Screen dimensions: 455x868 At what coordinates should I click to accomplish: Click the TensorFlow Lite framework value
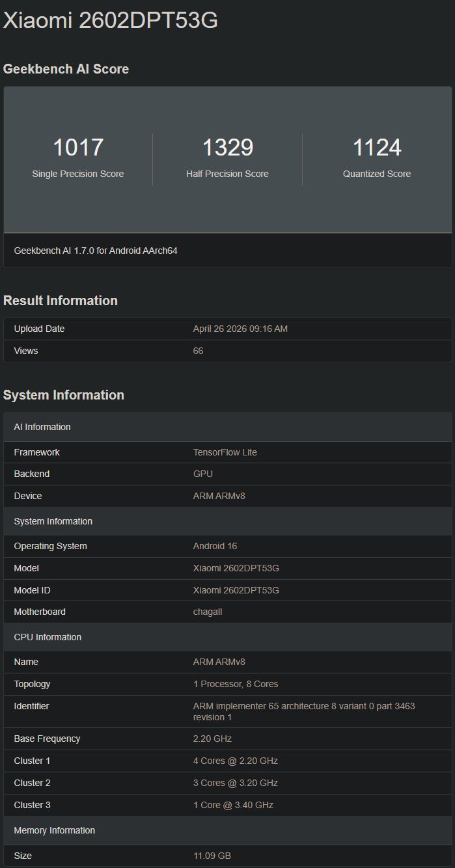[x=225, y=452]
